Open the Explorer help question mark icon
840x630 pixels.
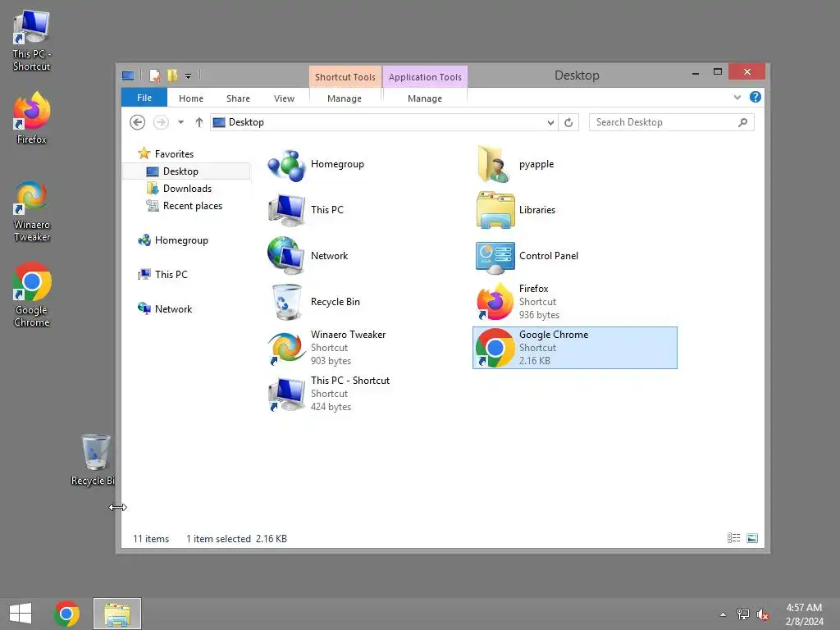click(756, 97)
